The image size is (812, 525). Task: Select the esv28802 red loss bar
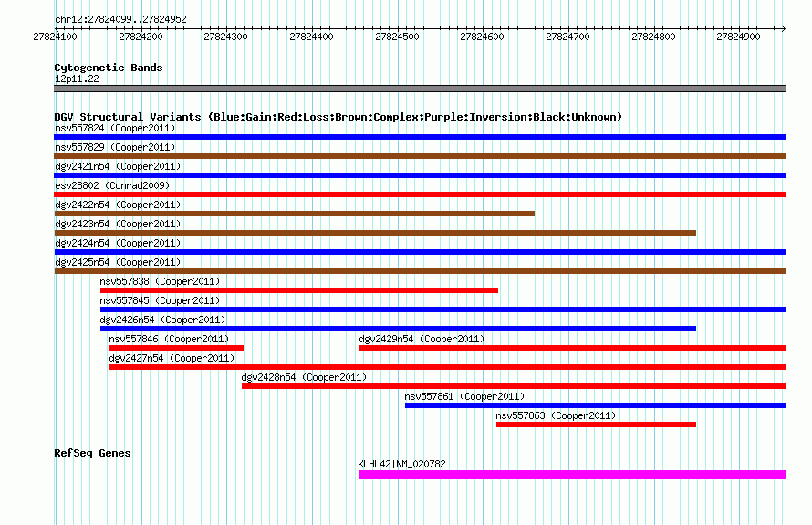(420, 194)
